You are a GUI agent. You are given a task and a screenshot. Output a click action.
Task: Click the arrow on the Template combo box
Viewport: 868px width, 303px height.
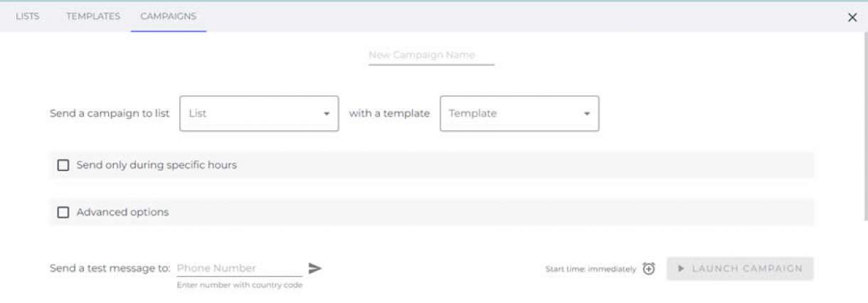tap(587, 114)
